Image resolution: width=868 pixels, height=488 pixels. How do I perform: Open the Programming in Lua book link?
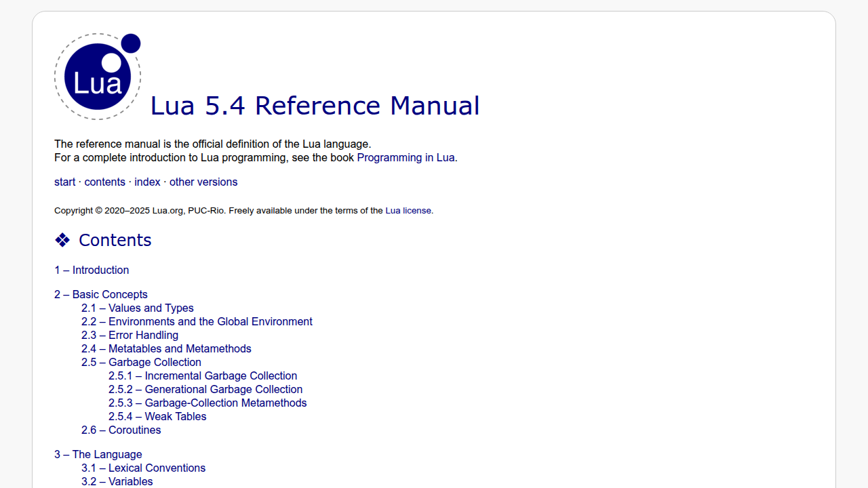pyautogui.click(x=406, y=157)
